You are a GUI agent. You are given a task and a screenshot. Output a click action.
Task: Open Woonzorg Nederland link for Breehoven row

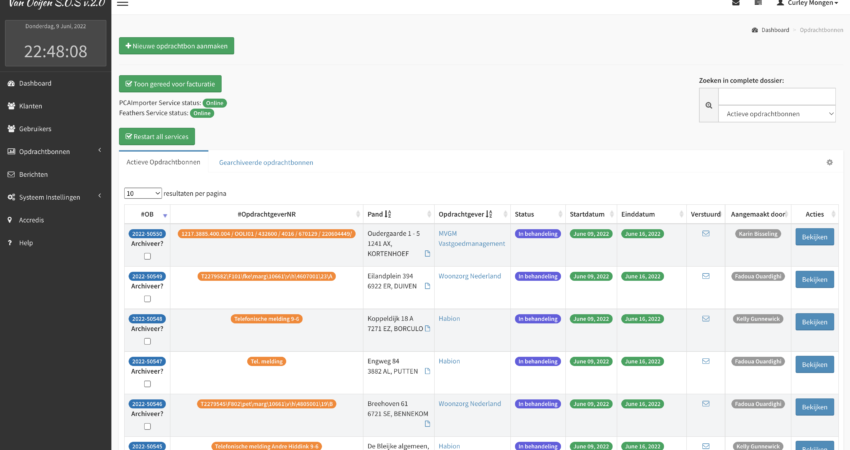pos(469,404)
